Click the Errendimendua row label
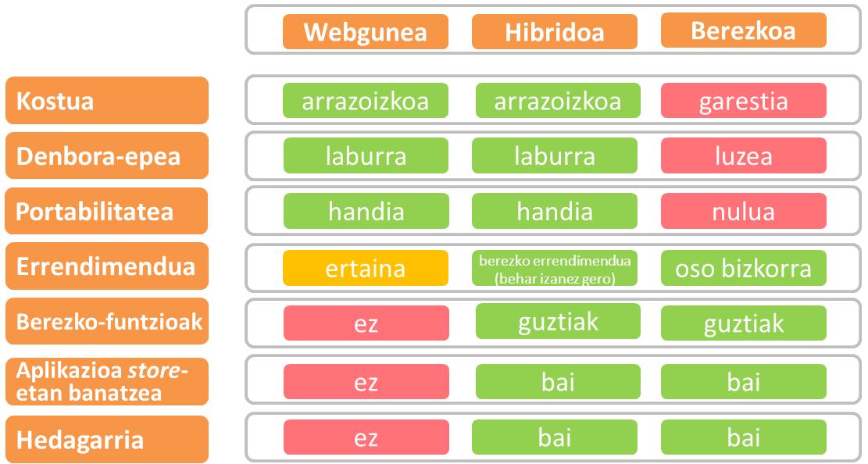 [x=107, y=266]
